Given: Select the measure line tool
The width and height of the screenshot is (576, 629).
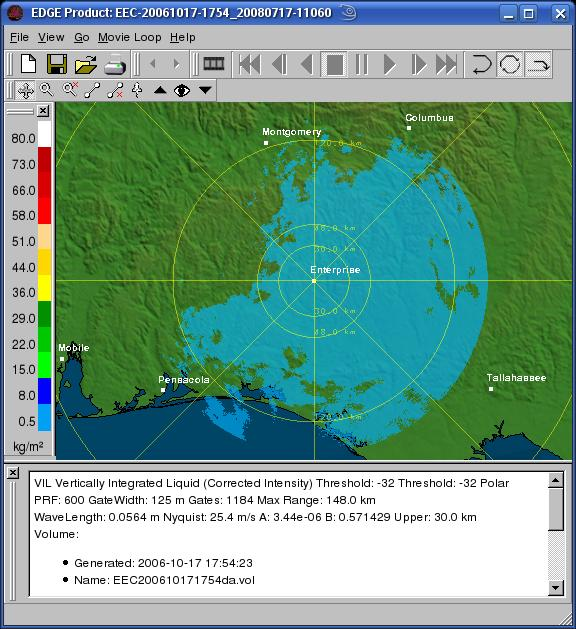Looking at the screenshot, I should point(92,90).
